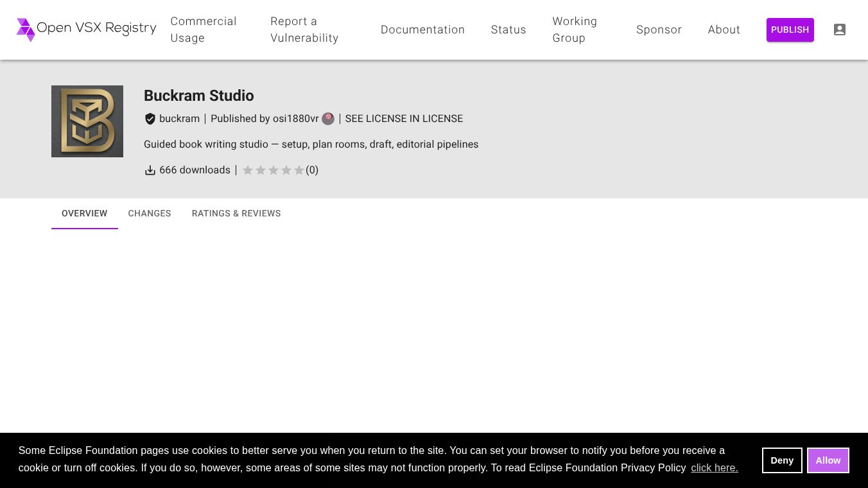Visit the Working Group page
Image resolution: width=868 pixels, height=488 pixels.
pyautogui.click(x=575, y=30)
